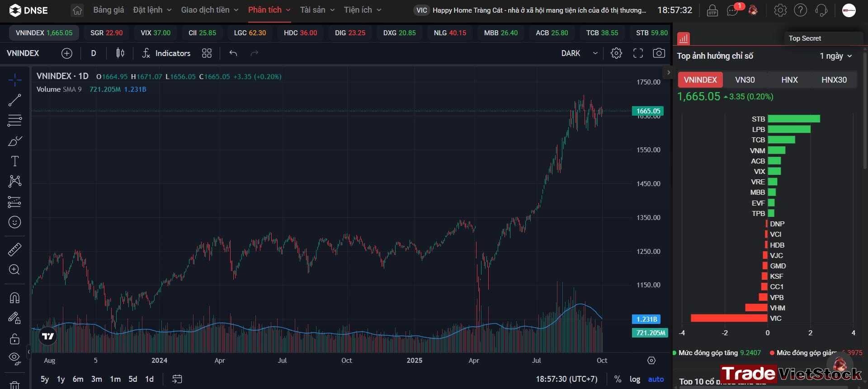
Task: Activate the zoom in tool
Action: click(x=14, y=270)
